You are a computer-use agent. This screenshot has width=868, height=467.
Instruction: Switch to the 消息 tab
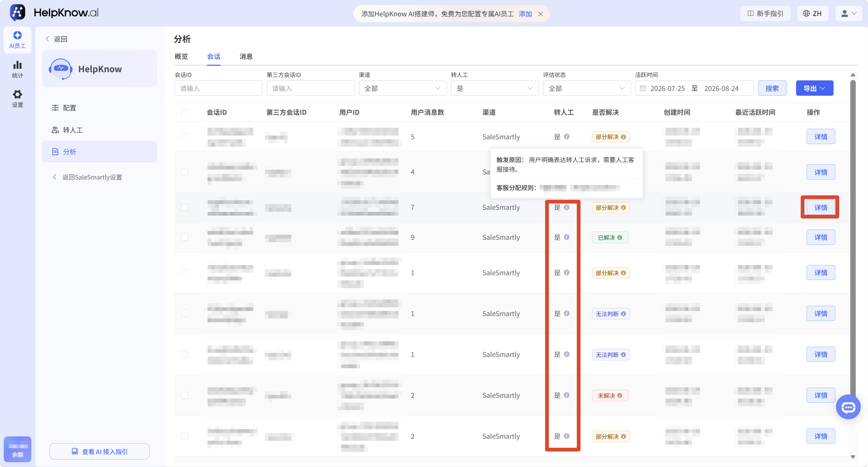[x=246, y=57]
